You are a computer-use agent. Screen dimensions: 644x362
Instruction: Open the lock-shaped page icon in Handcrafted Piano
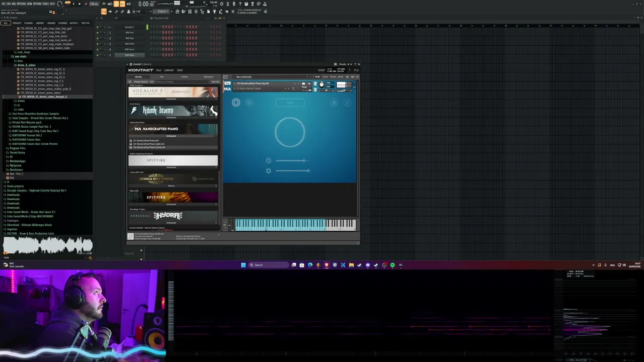(x=334, y=103)
